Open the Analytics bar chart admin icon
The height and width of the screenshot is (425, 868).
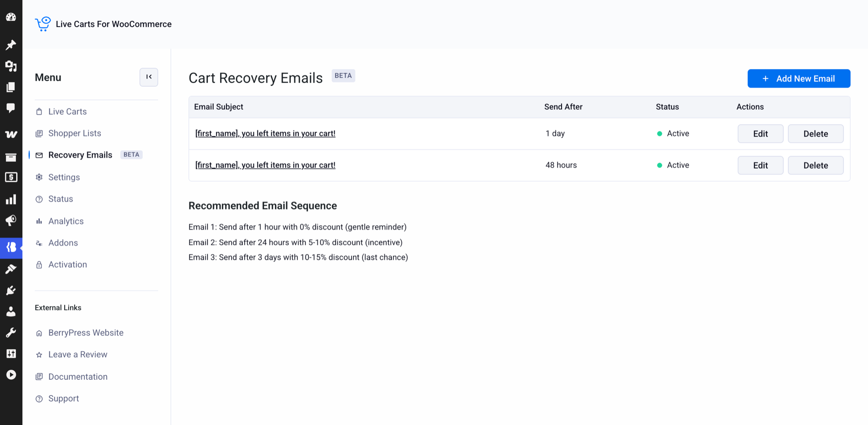[11, 199]
